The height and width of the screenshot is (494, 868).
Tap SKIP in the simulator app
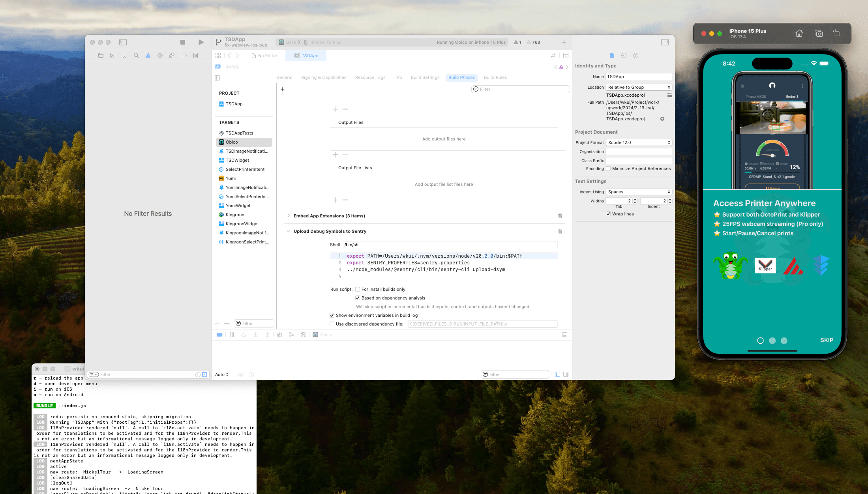tap(827, 340)
